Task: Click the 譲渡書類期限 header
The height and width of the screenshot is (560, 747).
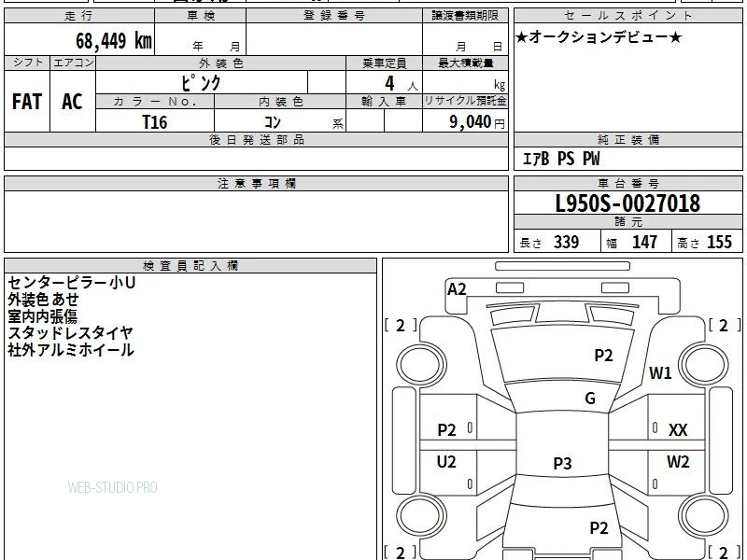Action: point(465,16)
